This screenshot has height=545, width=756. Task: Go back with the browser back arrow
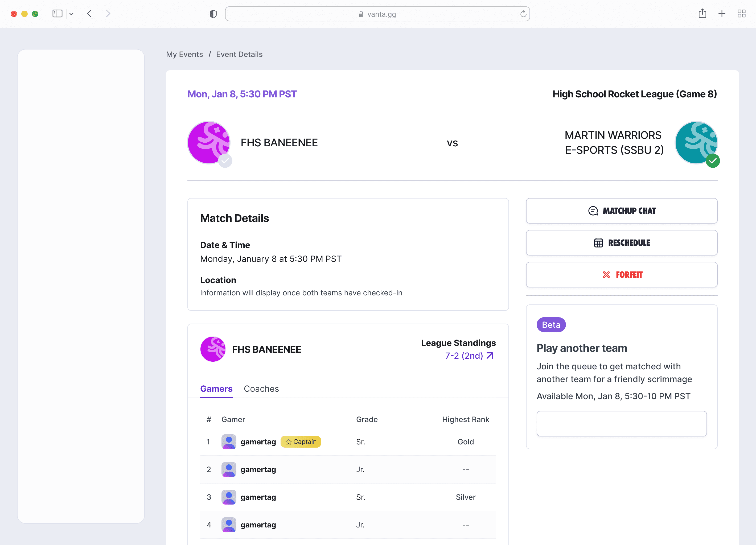point(89,14)
